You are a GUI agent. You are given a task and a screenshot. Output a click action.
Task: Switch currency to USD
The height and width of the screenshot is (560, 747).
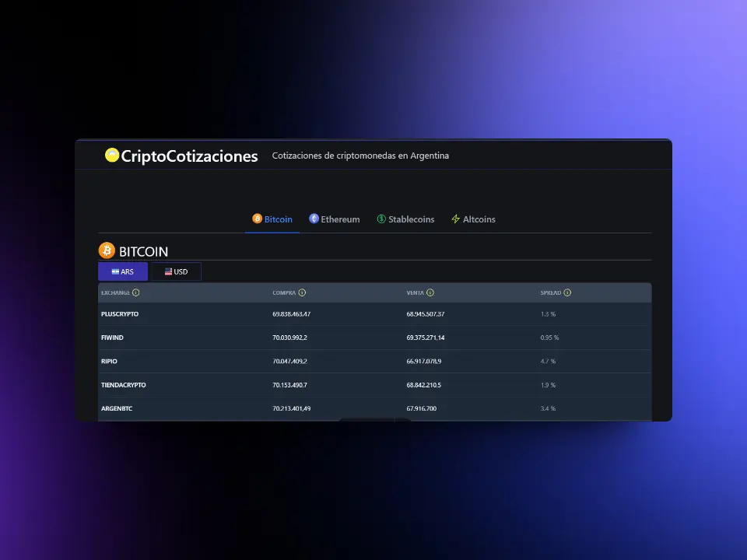[177, 271]
